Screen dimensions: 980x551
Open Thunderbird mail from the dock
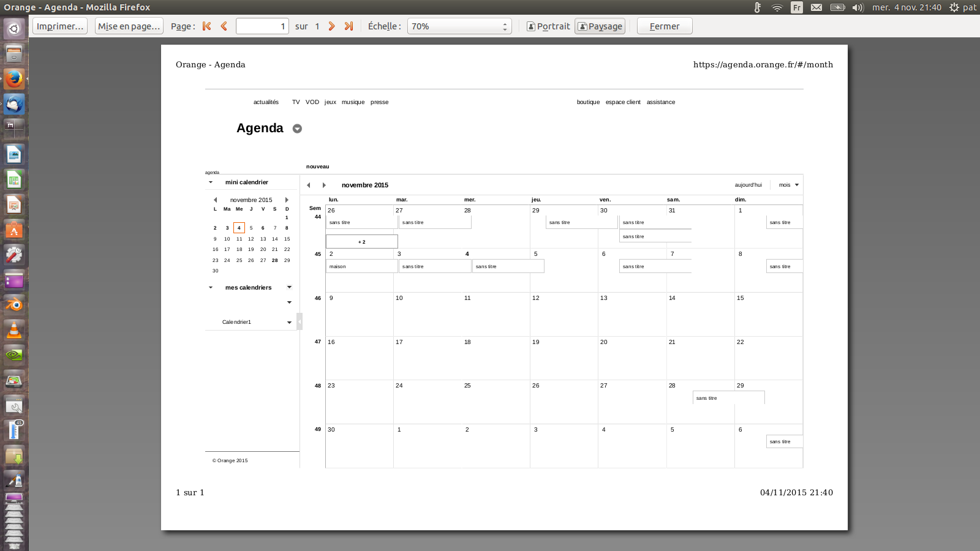tap(13, 104)
